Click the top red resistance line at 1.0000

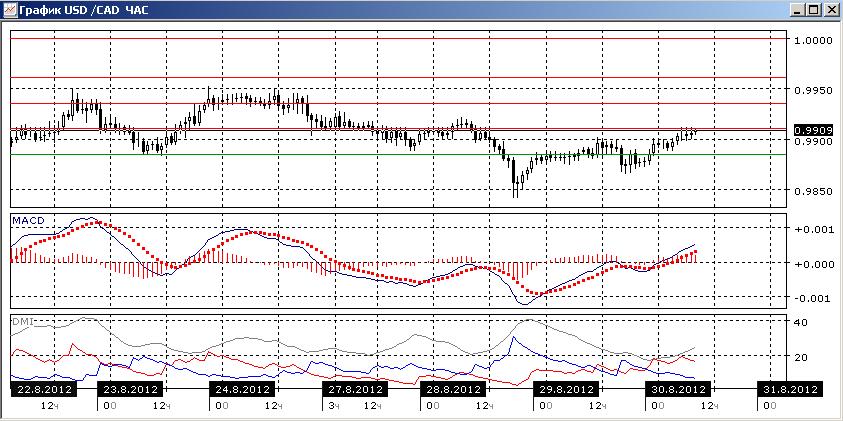tap(398, 39)
